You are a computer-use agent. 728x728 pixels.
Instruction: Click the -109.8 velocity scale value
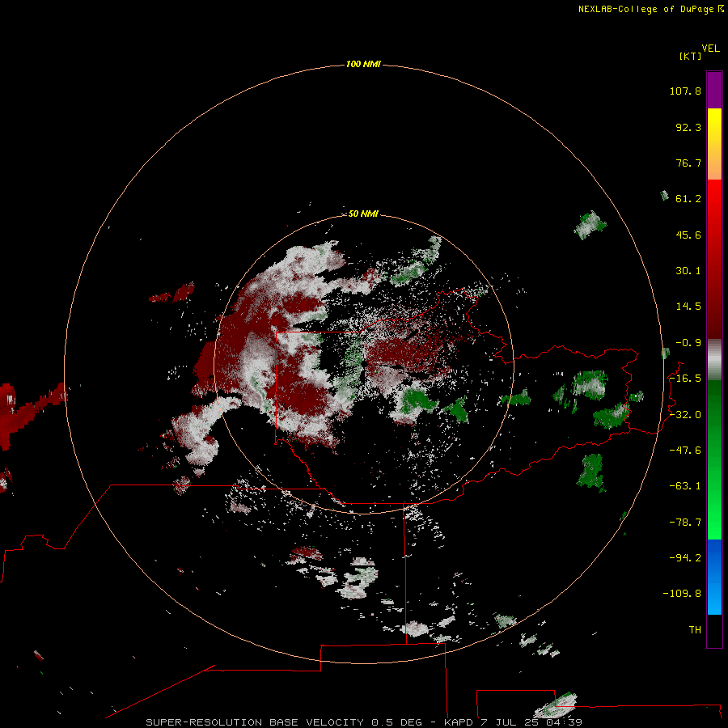[682, 594]
